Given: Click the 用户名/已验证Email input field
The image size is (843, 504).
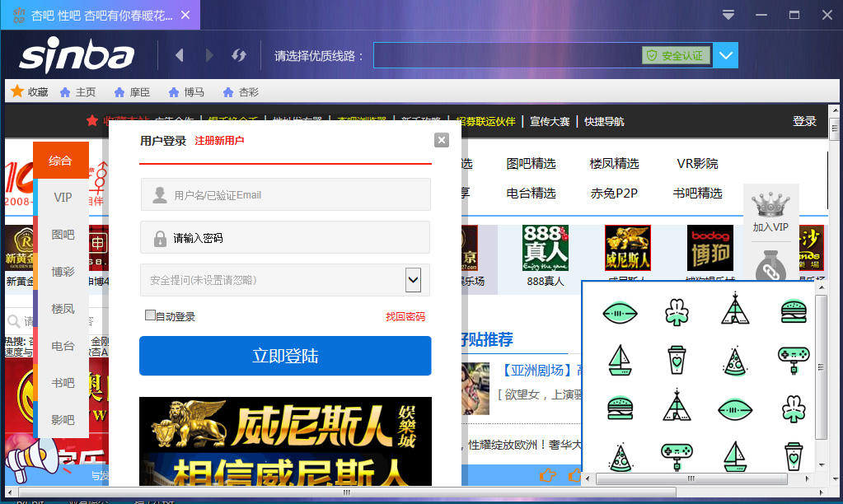Looking at the screenshot, I should click(285, 194).
